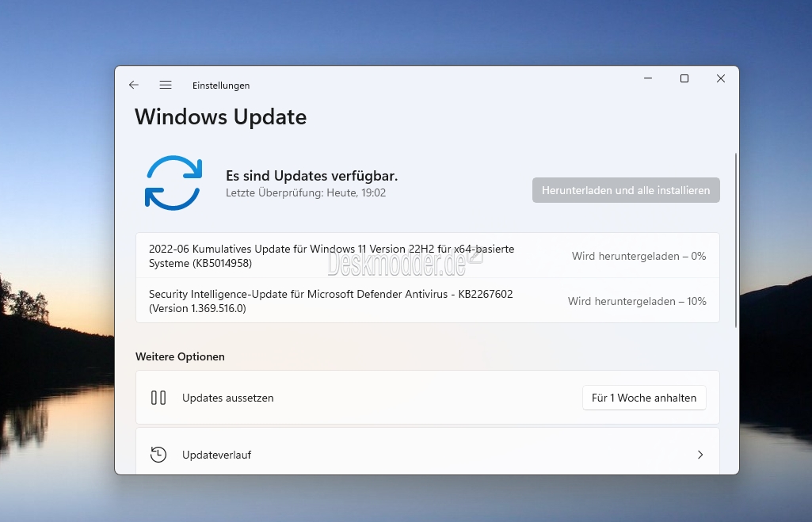812x522 pixels.
Task: Click Herunterladen und alle installieren button
Action: [626, 190]
